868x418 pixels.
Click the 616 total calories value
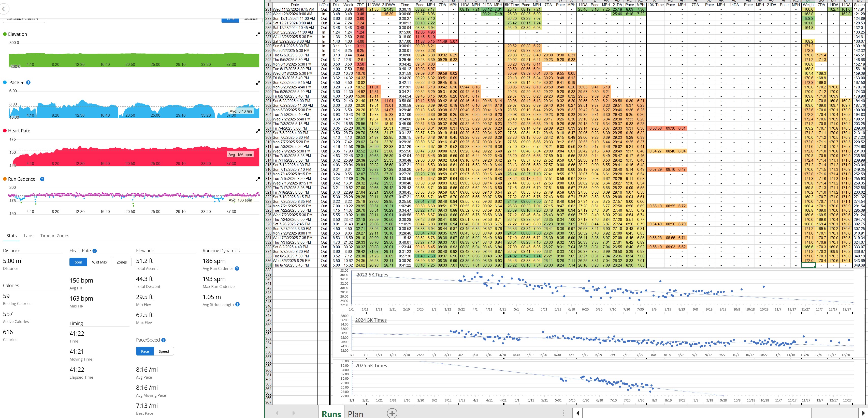point(8,332)
